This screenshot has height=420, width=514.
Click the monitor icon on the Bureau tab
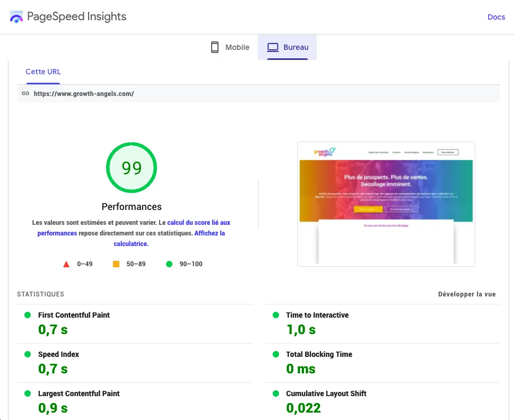point(272,47)
